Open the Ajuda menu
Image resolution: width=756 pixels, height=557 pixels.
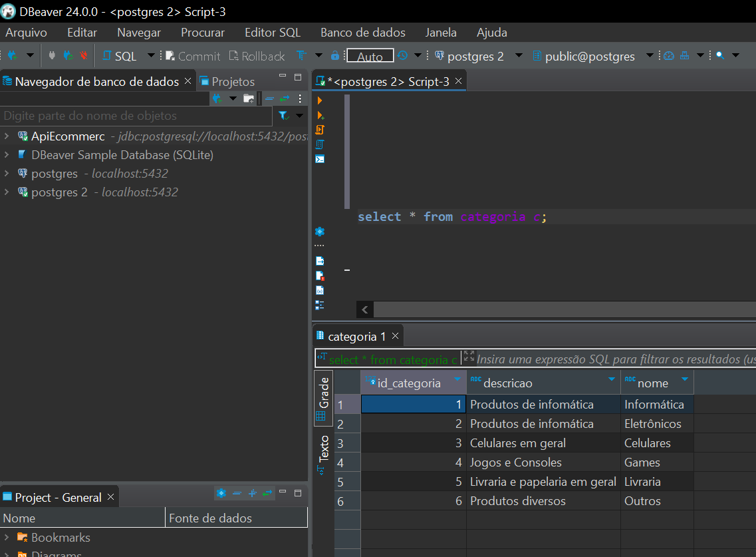(x=492, y=33)
